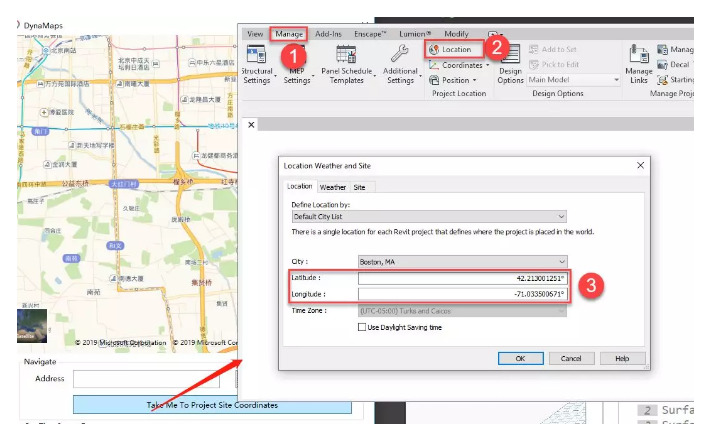Click the Design Options panel label
Viewport: 706px width, 428px height.
coord(558,93)
